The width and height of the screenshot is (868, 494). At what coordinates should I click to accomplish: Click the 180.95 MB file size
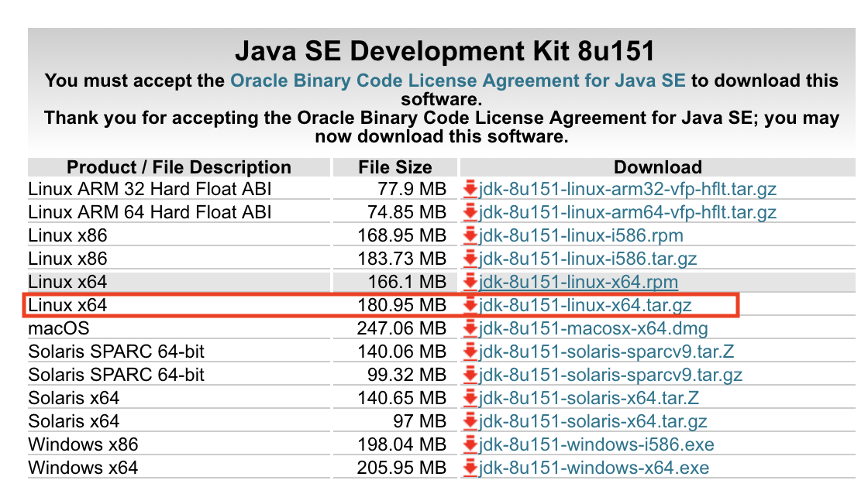pyautogui.click(x=402, y=305)
